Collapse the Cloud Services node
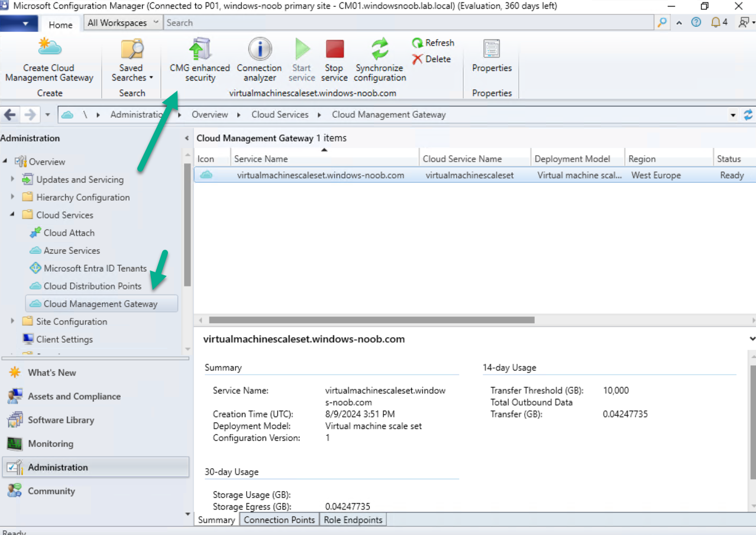This screenshot has width=756, height=535. (12, 215)
